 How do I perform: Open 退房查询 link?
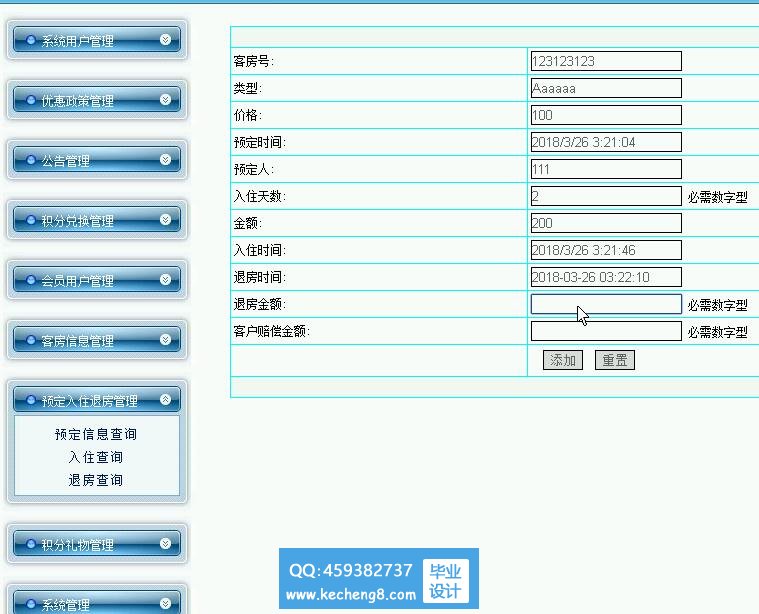tap(96, 480)
